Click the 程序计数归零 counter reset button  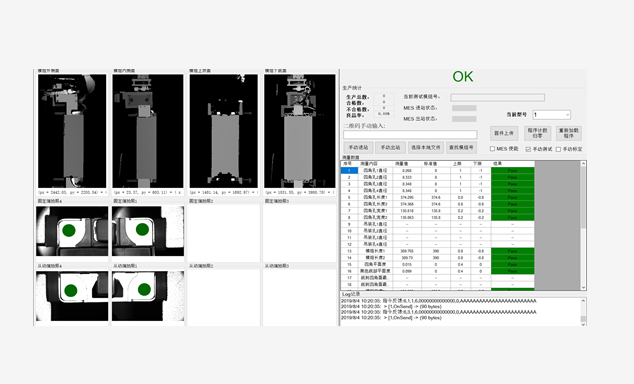point(537,133)
